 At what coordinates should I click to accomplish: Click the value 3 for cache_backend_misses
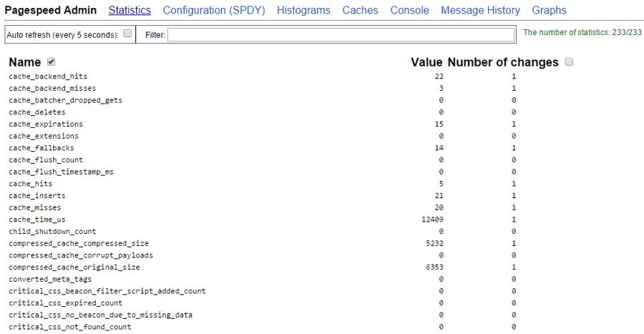[x=441, y=88]
